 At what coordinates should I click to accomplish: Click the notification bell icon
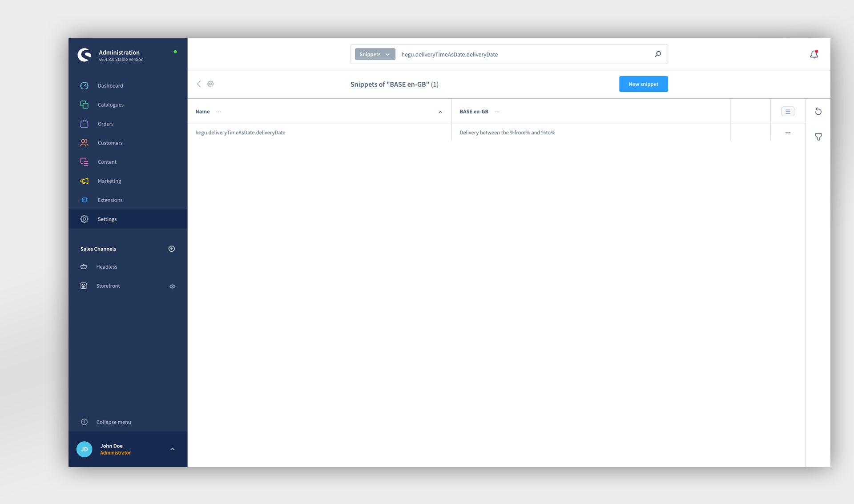[x=814, y=55]
